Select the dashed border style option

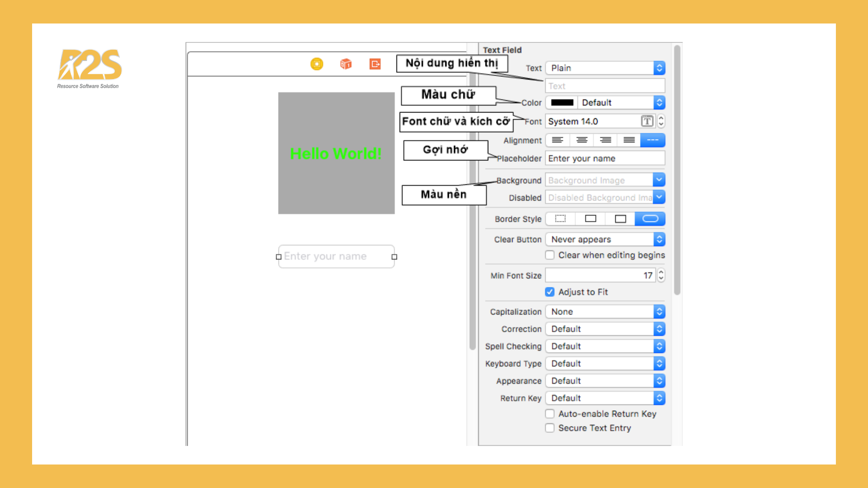click(560, 219)
